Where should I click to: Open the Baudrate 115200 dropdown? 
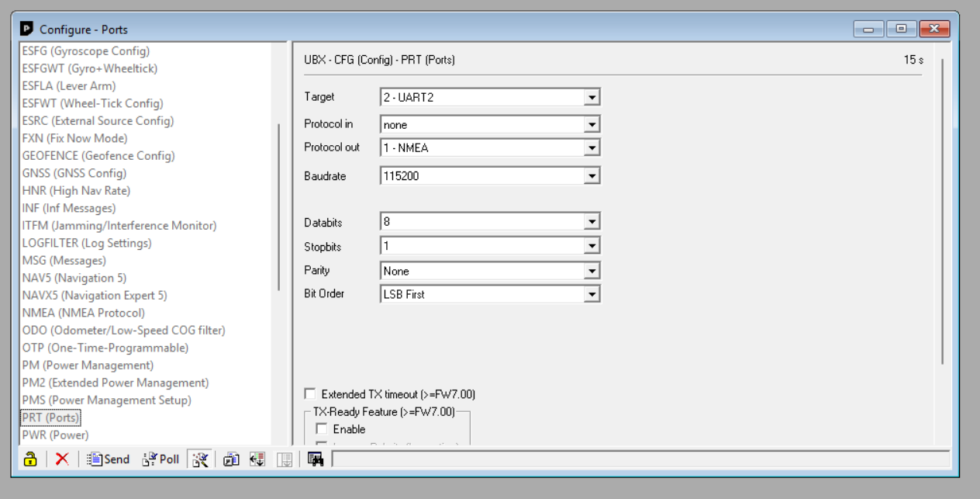[592, 176]
